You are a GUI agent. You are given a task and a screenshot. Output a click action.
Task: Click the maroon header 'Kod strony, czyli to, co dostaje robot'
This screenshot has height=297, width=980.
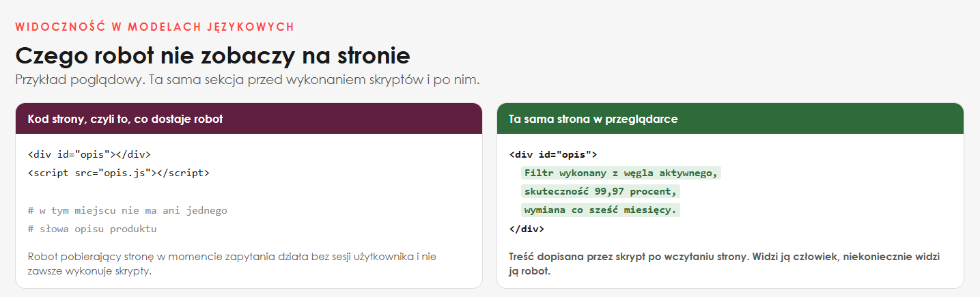[x=249, y=119]
